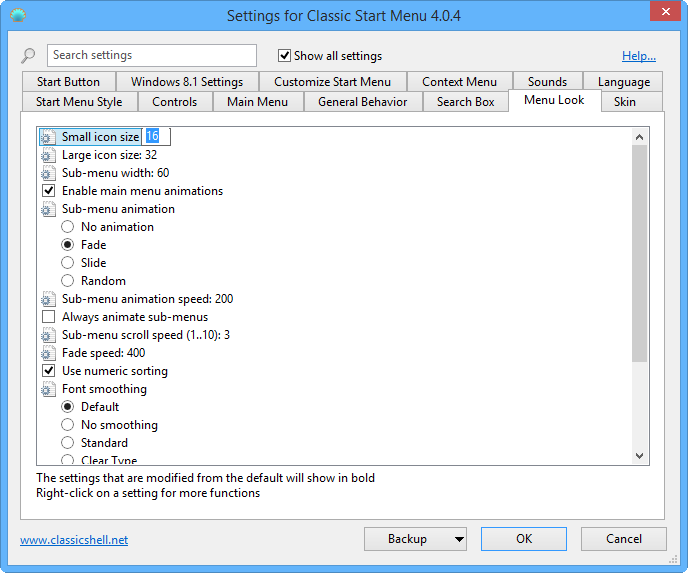Click the scroll up arrow of settings list
This screenshot has width=688, height=573.
pos(639,137)
